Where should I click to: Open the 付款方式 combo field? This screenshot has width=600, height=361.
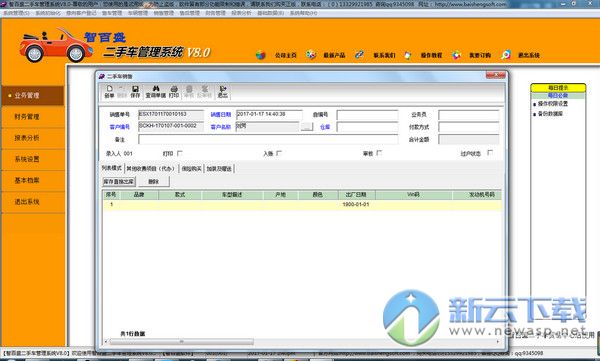click(x=469, y=127)
